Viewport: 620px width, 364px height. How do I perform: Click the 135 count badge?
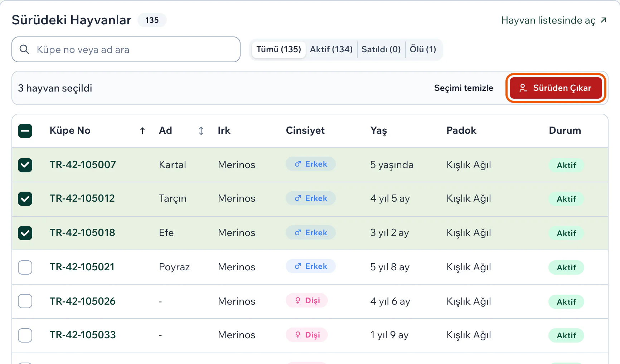152,20
